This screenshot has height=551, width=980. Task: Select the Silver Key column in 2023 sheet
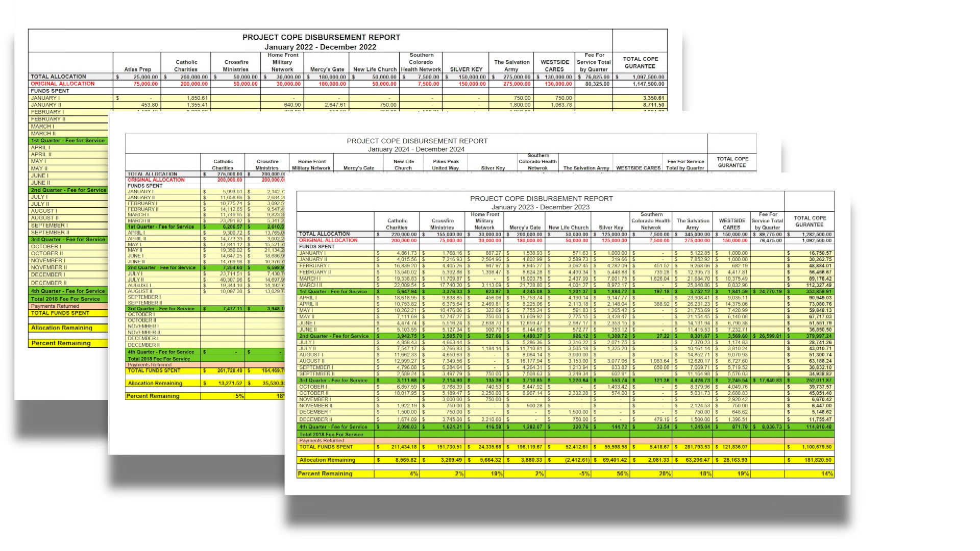pyautogui.click(x=610, y=228)
